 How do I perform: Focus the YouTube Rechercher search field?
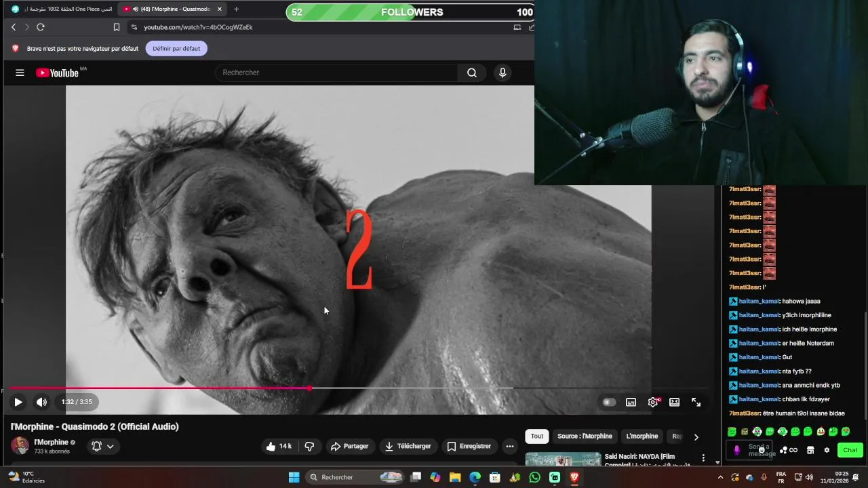337,73
